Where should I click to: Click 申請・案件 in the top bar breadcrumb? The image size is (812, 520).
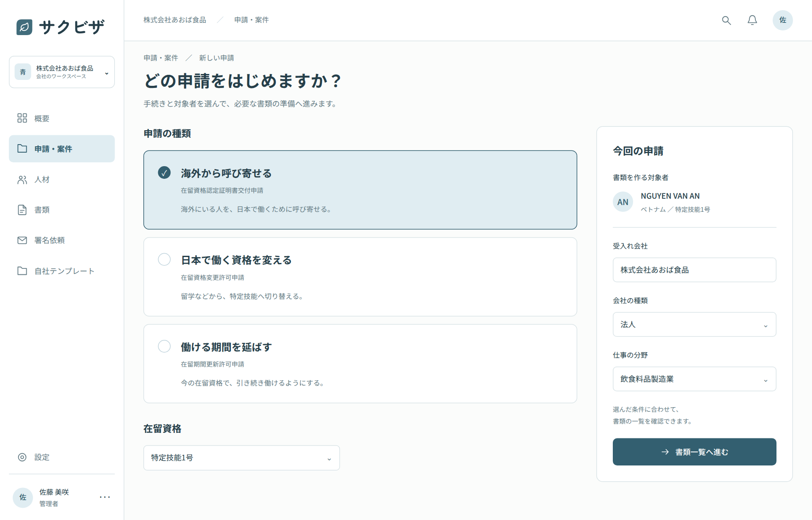click(x=252, y=20)
